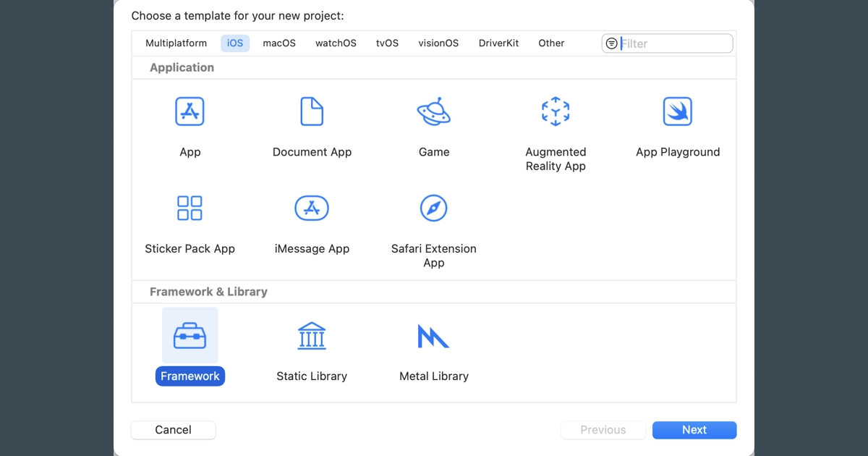The image size is (868, 456).
Task: Select the Static Library building icon
Action: click(x=312, y=335)
